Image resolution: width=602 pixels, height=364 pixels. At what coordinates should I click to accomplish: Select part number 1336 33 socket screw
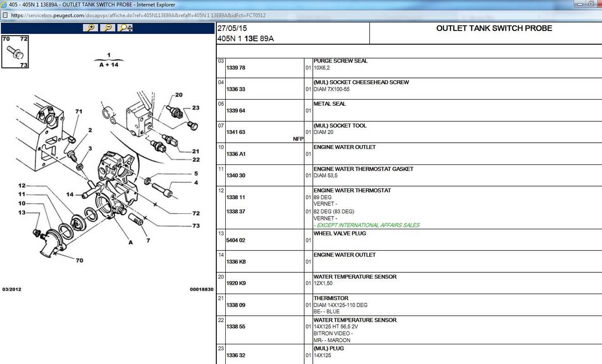pos(236,89)
